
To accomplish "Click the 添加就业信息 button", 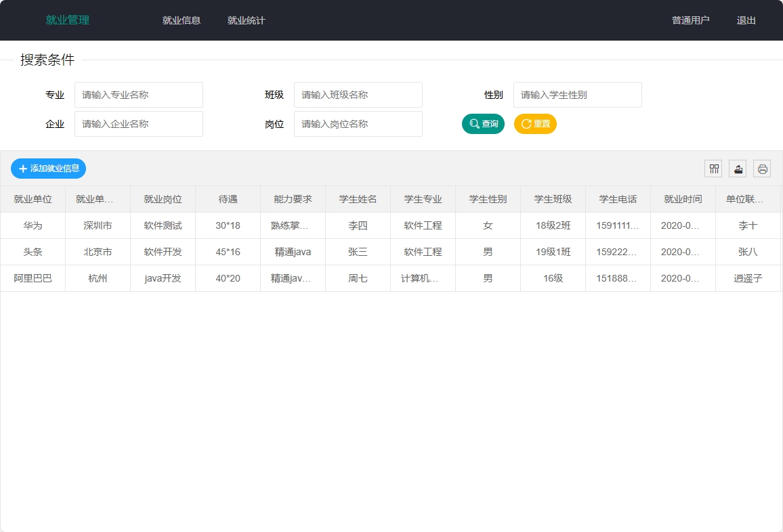I will [48, 169].
